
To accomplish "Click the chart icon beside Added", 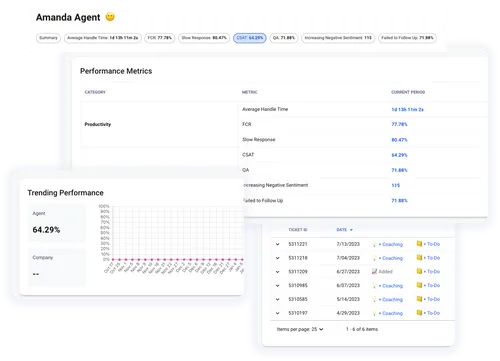I will (374, 272).
